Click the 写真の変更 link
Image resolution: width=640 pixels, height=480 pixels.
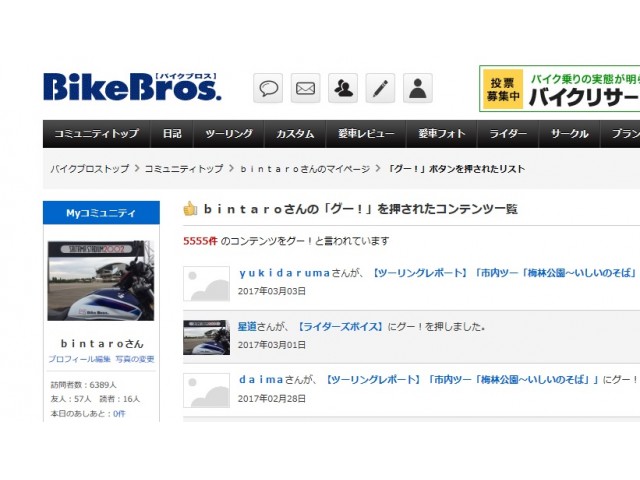135,359
